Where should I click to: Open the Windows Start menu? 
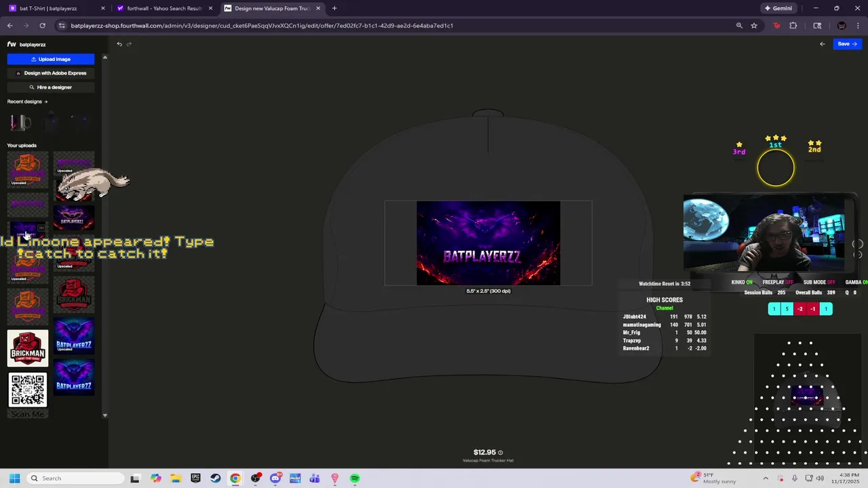pos(14,479)
